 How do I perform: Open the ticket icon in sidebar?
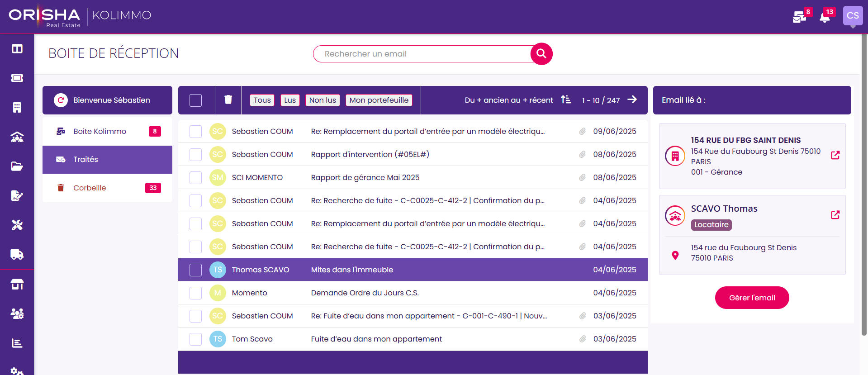(x=17, y=78)
